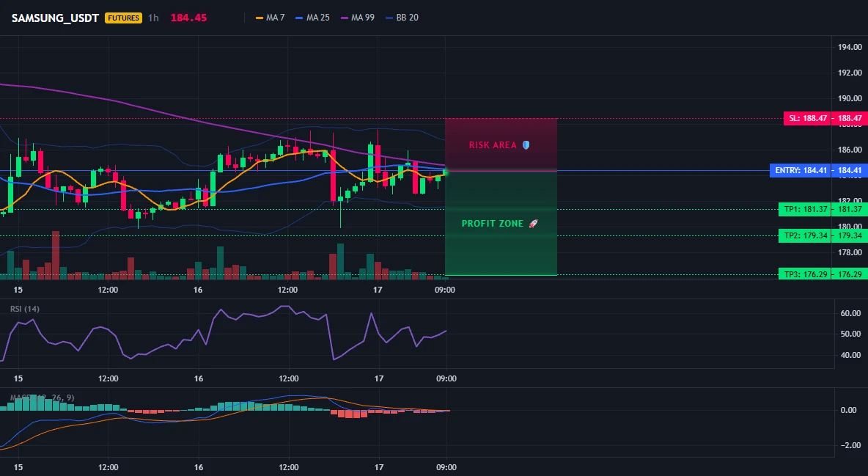Click the blue 184.41 axis price tag
The width and height of the screenshot is (868, 476).
pos(849,170)
